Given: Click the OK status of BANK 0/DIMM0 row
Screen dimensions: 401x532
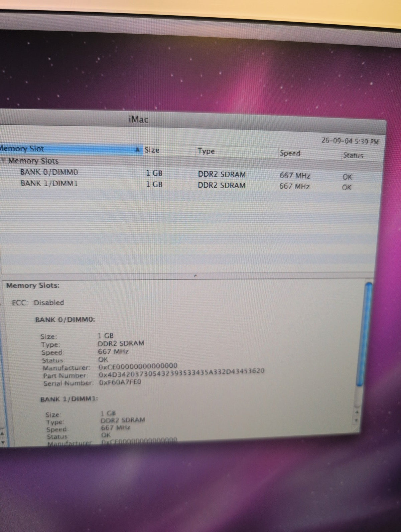Looking at the screenshot, I should [x=347, y=177].
